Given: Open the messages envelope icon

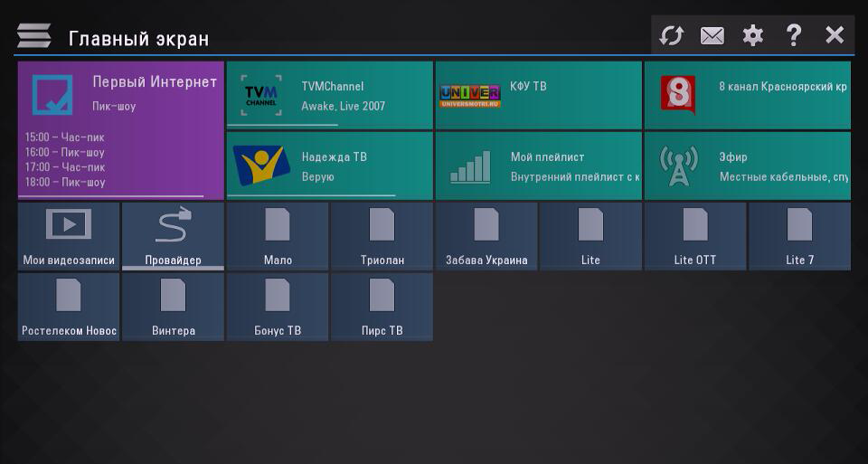Looking at the screenshot, I should tap(712, 36).
